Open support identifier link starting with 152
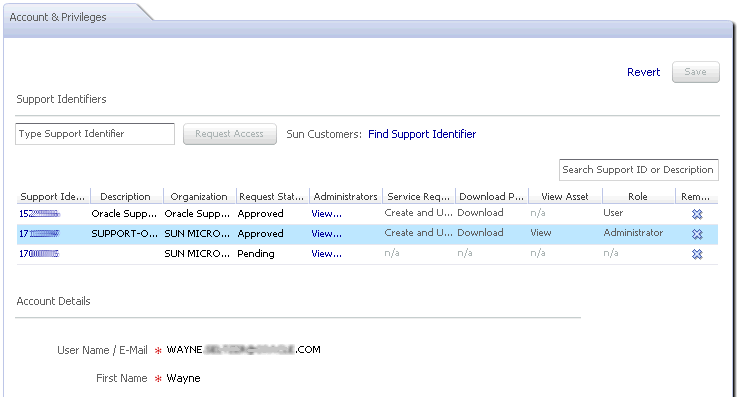 click(x=39, y=214)
